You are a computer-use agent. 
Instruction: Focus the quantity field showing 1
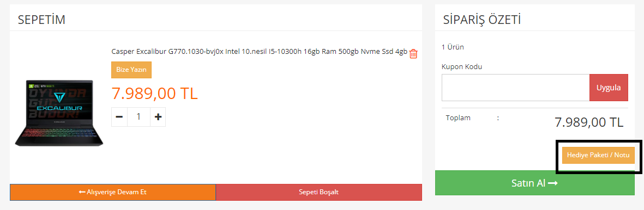(x=139, y=117)
